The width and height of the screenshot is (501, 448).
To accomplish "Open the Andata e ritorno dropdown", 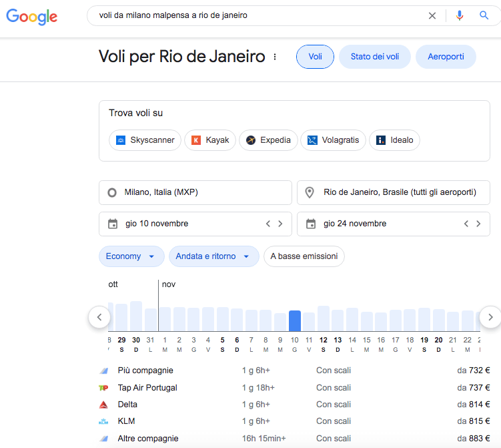I will (x=213, y=256).
